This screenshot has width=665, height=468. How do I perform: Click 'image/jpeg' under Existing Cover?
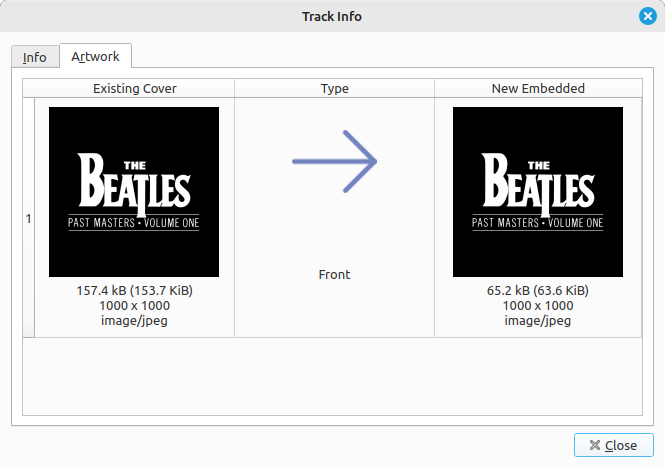(x=134, y=321)
